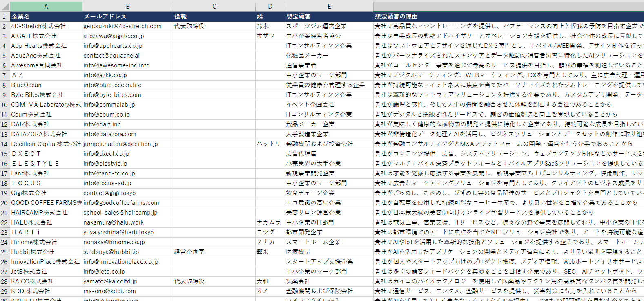Select the column E header
The width and height of the screenshot is (644, 301).
click(329, 7)
